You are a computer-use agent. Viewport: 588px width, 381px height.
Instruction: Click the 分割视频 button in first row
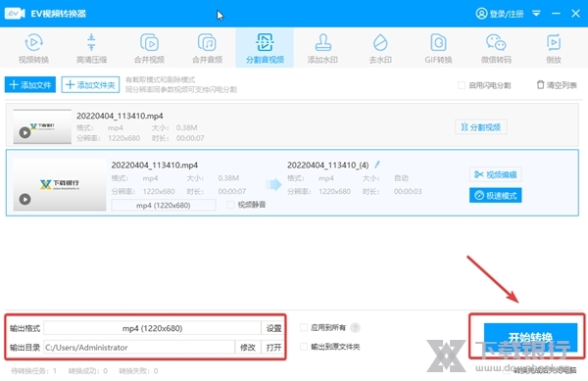[x=481, y=127]
